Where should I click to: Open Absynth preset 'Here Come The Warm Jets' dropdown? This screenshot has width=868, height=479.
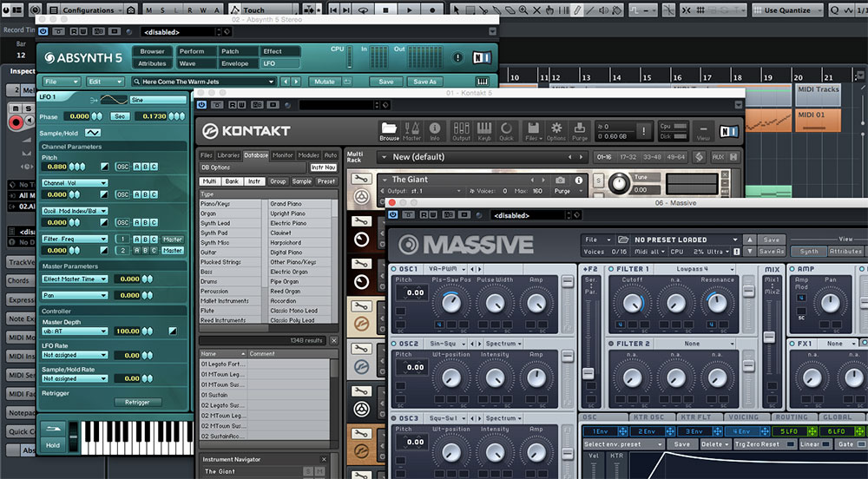[x=204, y=82]
